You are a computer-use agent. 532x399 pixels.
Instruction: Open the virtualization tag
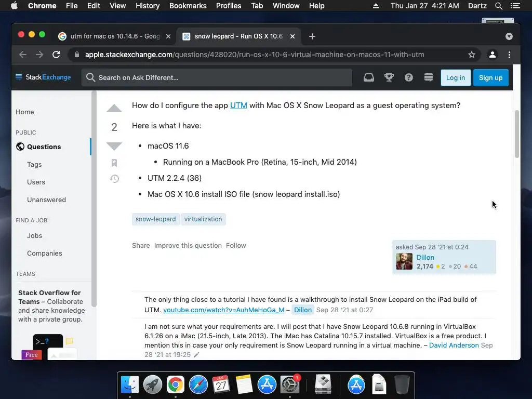click(203, 219)
